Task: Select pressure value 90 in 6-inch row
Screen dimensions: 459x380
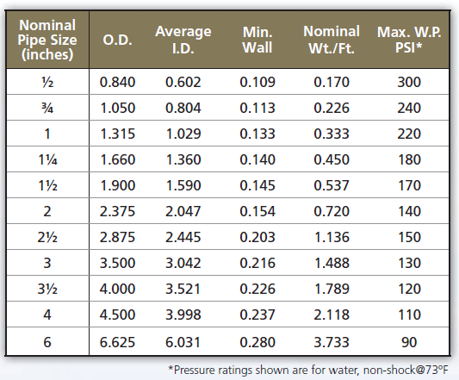Action: 409,342
